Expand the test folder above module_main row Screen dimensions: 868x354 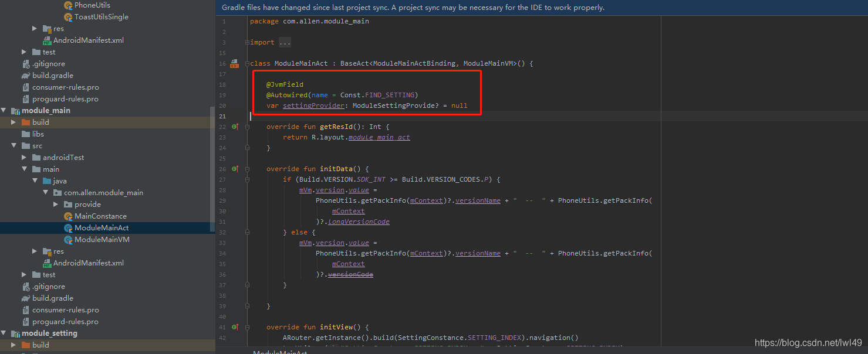pyautogui.click(x=24, y=52)
